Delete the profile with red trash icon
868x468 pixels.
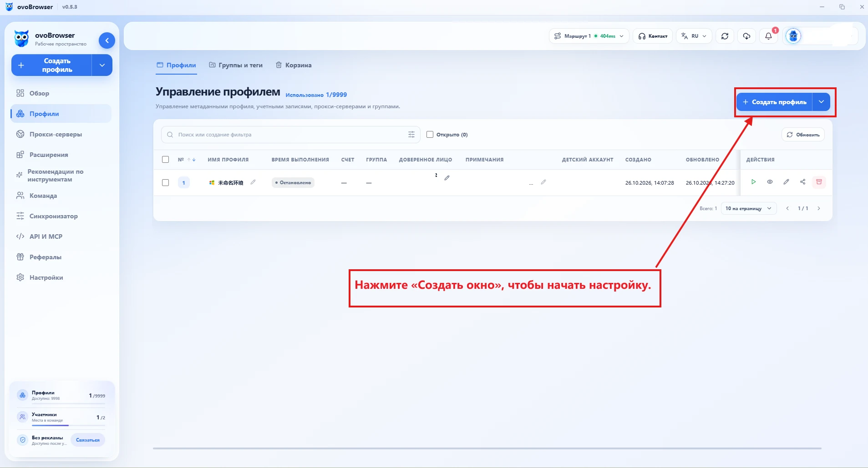pos(819,182)
